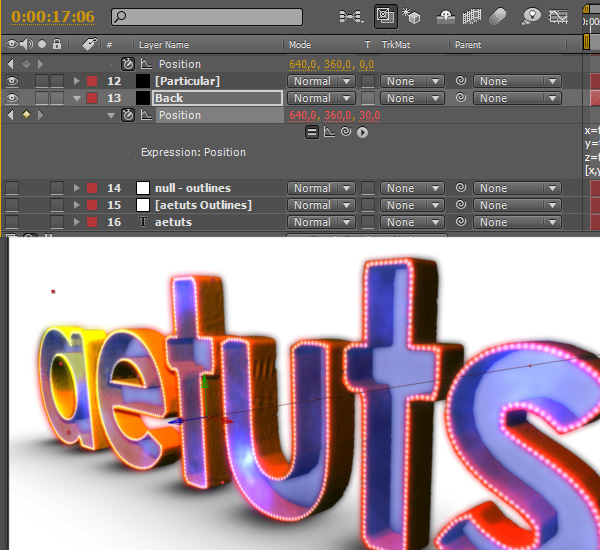Click Back layer name edit field
This screenshot has width=600, height=550.
click(x=217, y=98)
